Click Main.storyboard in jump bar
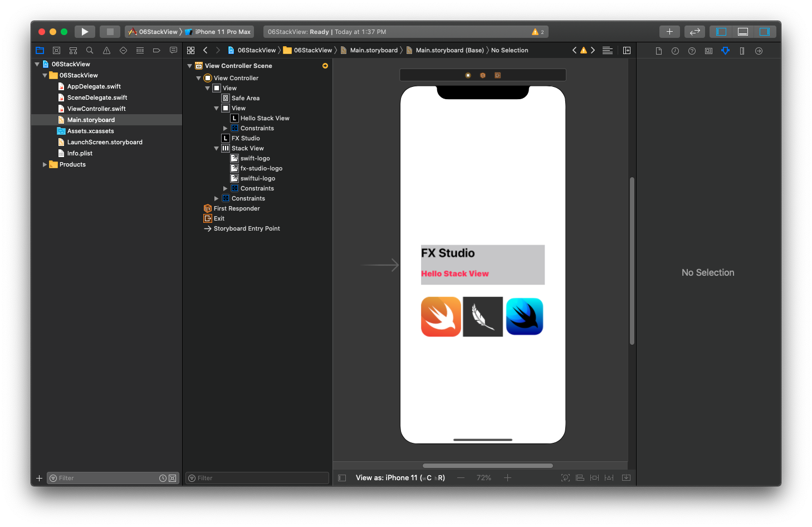 [369, 50]
